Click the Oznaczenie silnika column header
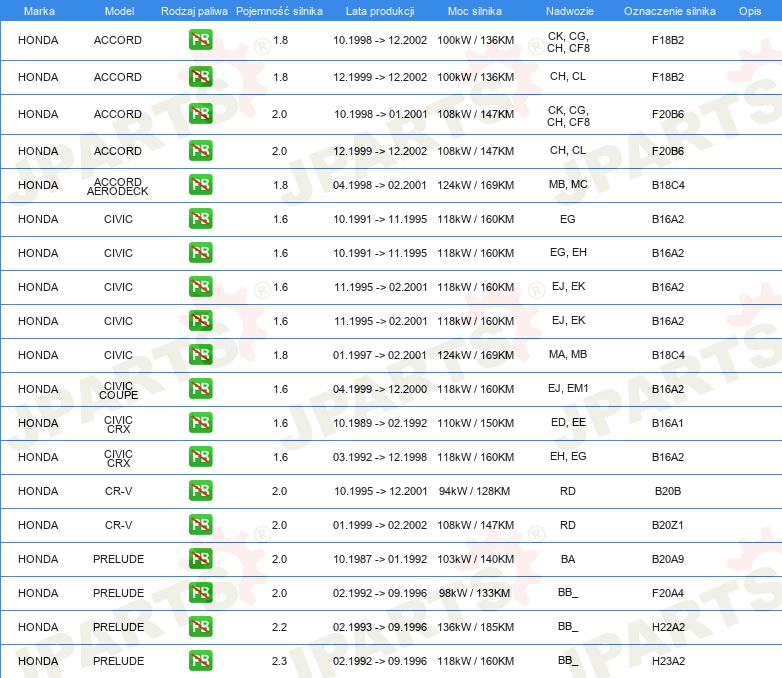This screenshot has height=678, width=782. 670,11
